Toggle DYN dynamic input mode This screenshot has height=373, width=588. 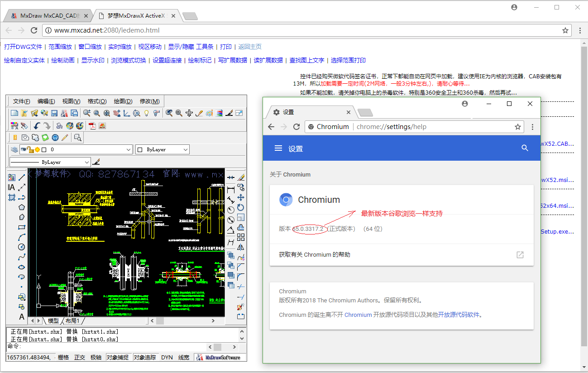[x=167, y=357]
